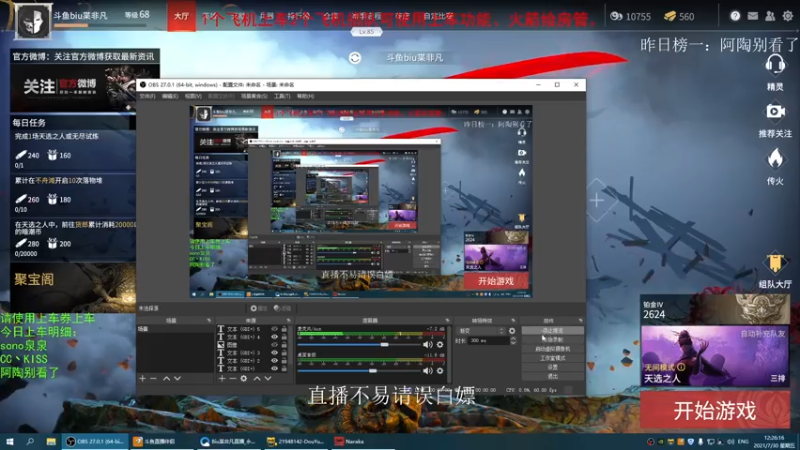Click the 启动虚拟摄像机 virtual camera button
The height and width of the screenshot is (450, 800).
553,349
